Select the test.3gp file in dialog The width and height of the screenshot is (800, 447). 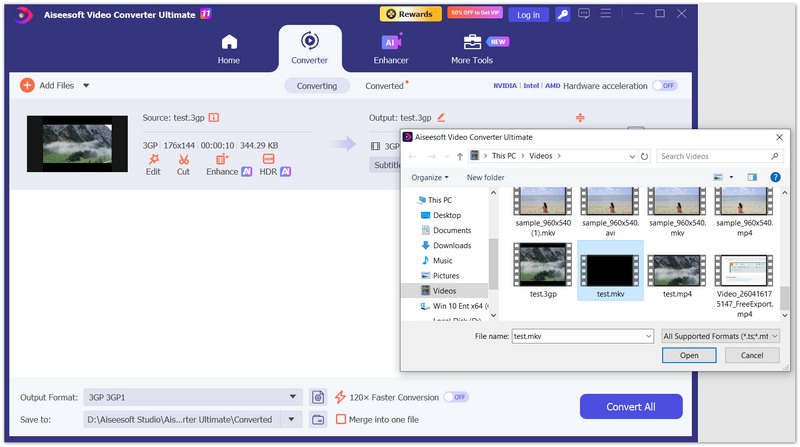point(543,270)
